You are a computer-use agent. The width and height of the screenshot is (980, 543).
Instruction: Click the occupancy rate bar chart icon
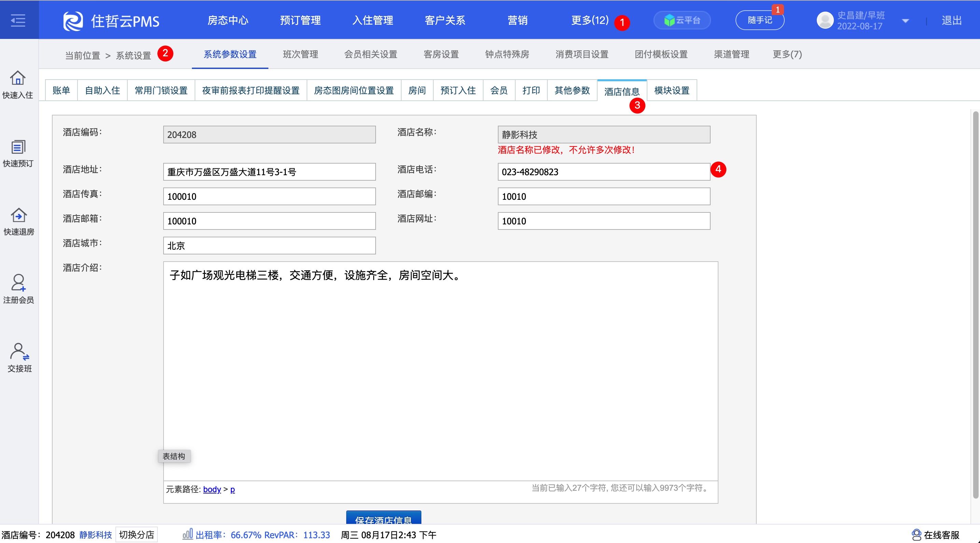coord(187,534)
